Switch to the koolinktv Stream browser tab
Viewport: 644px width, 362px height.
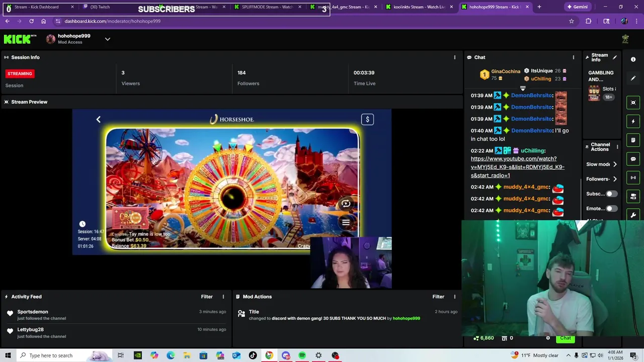(419, 7)
